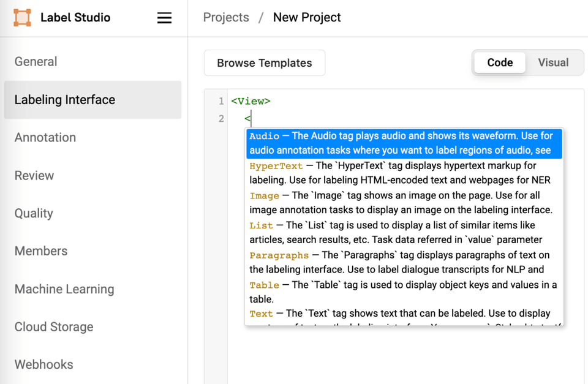Click the Browse Templates button
588x384 pixels.
[x=264, y=62]
